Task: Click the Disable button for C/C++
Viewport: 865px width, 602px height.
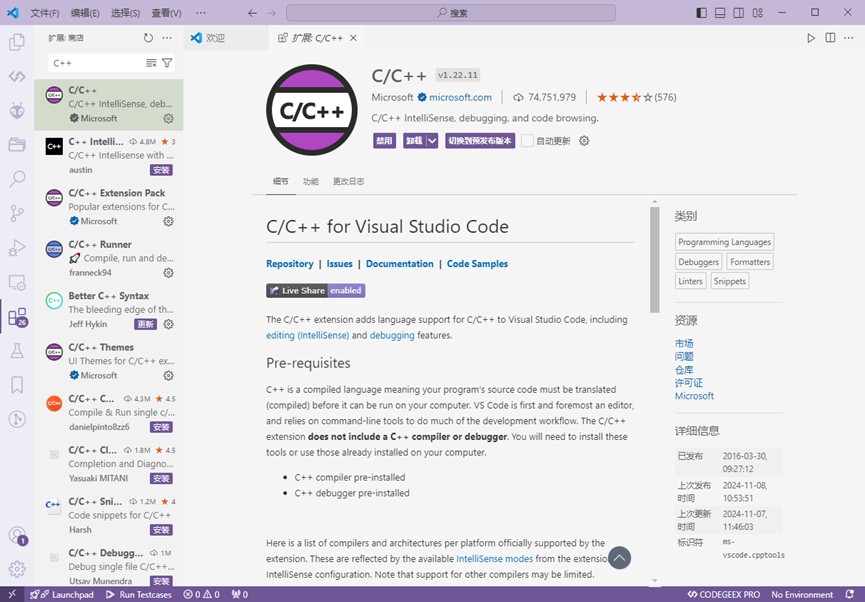Action: coord(385,141)
